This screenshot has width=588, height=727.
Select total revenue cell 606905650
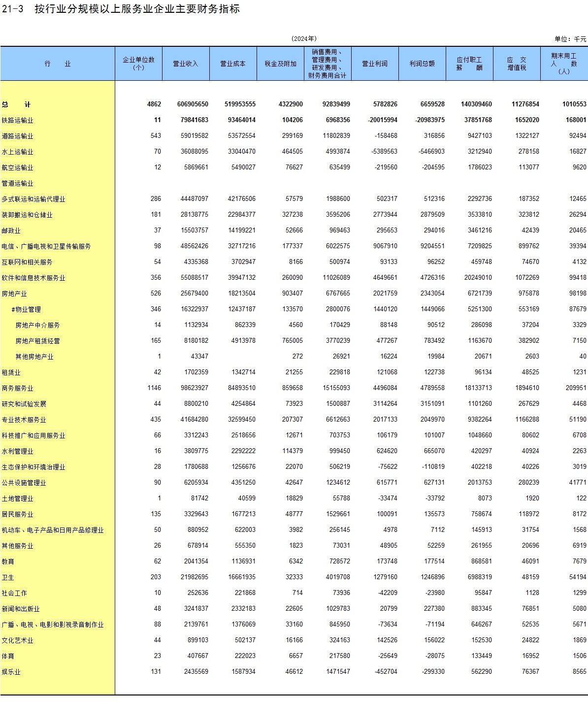[x=193, y=104]
